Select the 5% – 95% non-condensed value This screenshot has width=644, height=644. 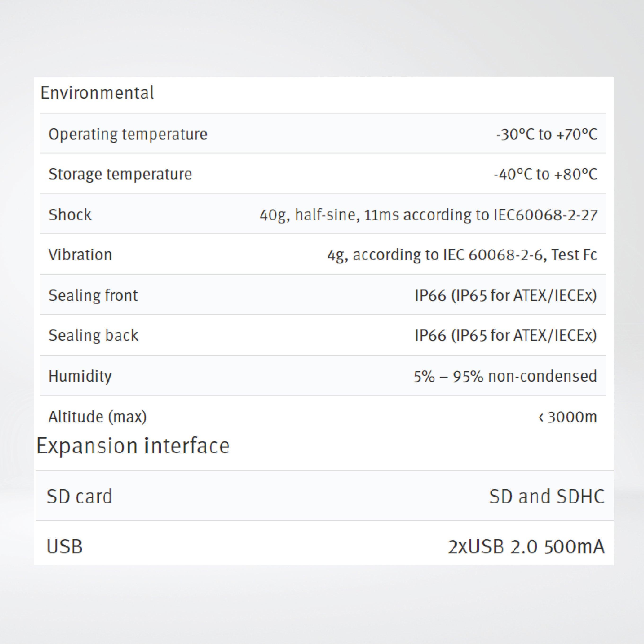pyautogui.click(x=505, y=376)
